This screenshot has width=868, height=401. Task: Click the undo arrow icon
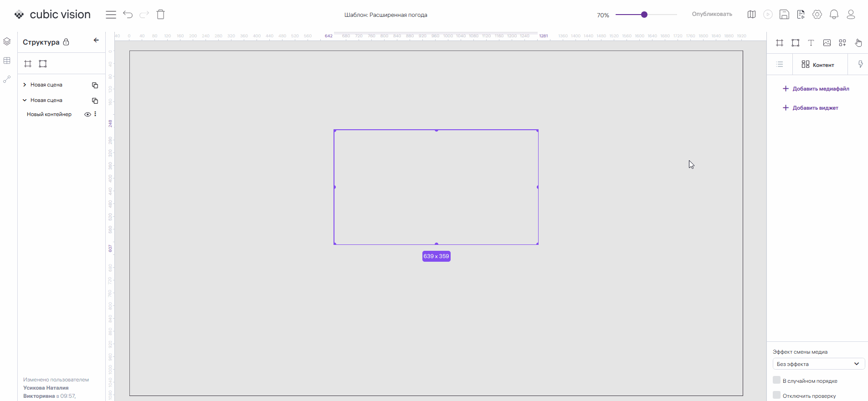click(128, 15)
